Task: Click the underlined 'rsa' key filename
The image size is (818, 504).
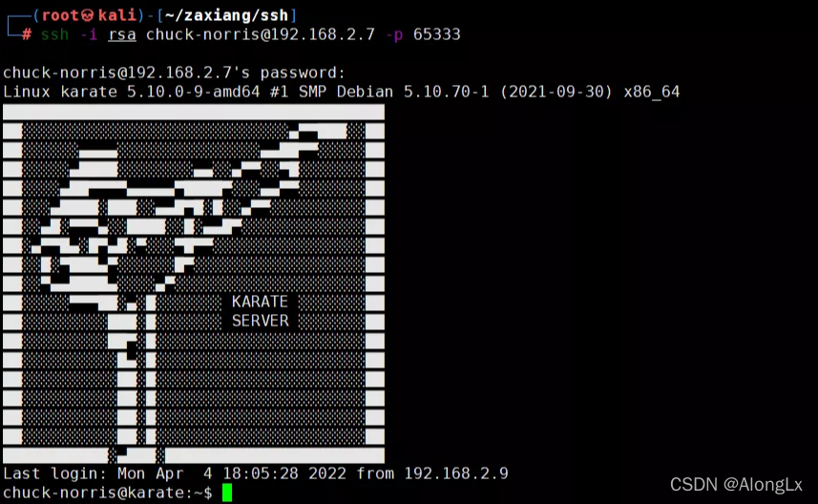Action: click(x=122, y=34)
